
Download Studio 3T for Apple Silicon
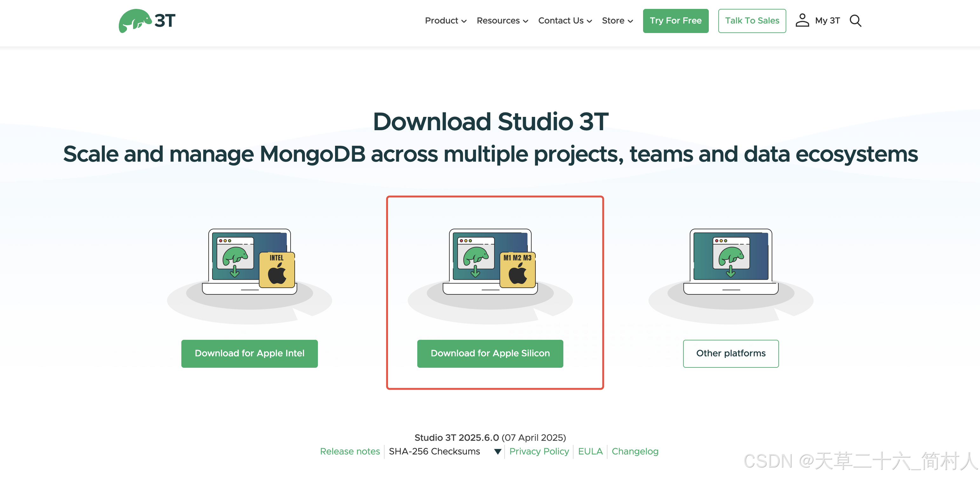click(x=490, y=353)
